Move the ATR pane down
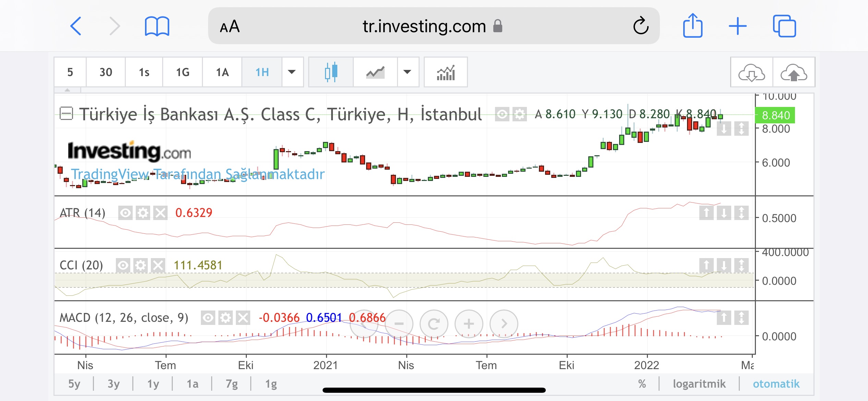This screenshot has width=868, height=401. (x=724, y=213)
